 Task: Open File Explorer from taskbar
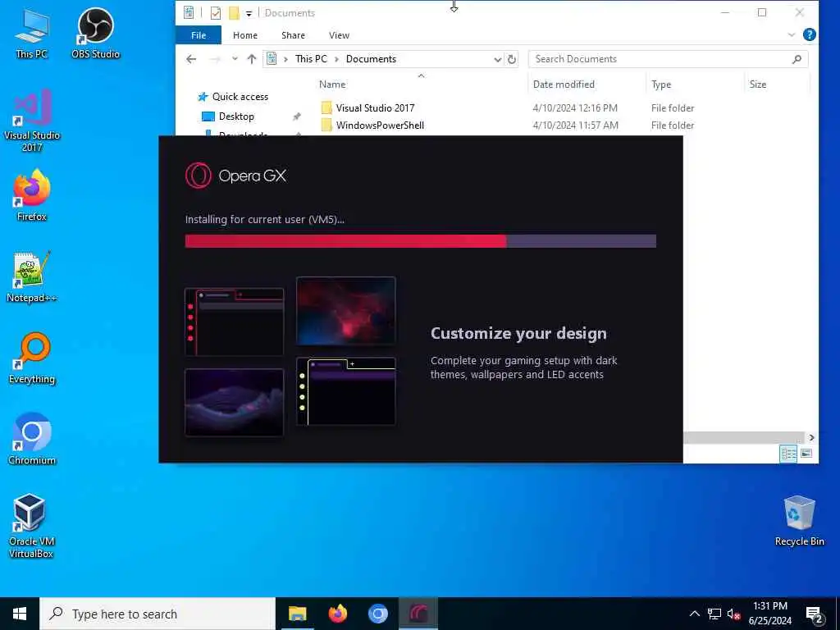click(x=297, y=614)
